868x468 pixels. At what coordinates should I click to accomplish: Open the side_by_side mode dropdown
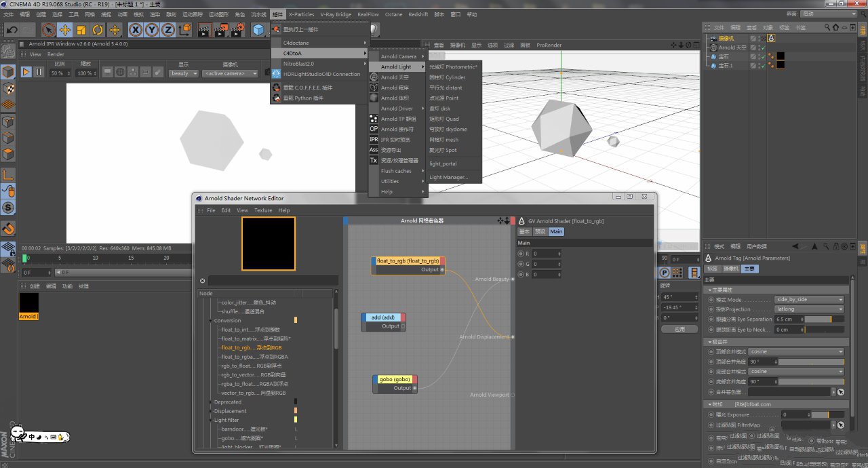point(809,300)
